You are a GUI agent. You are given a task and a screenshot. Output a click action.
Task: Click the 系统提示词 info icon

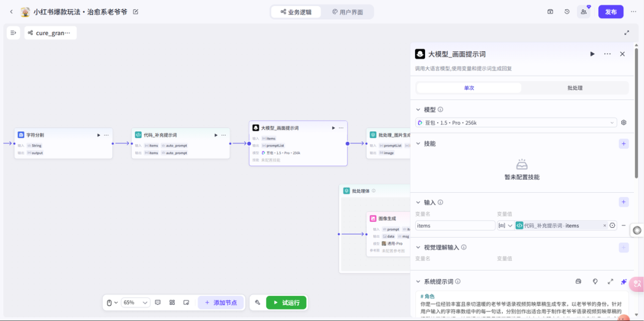(457, 282)
